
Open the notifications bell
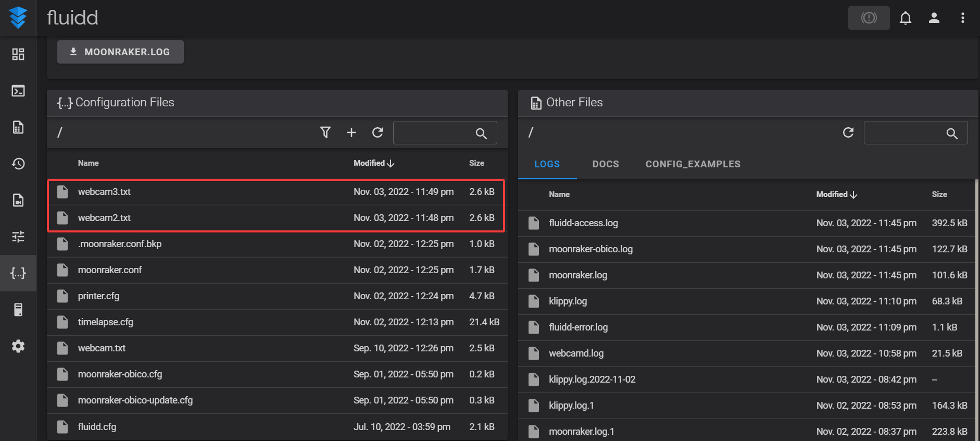click(x=906, y=18)
